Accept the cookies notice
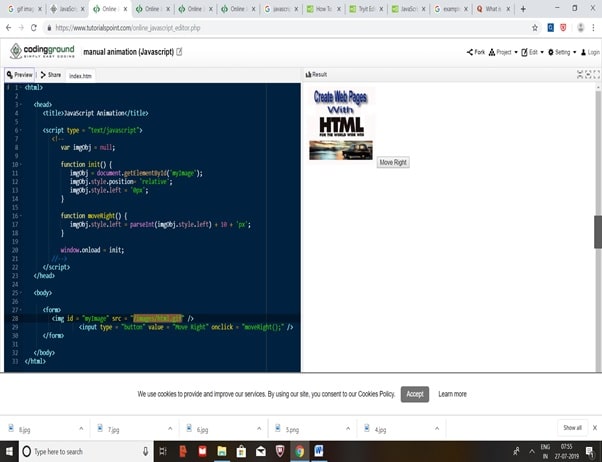The image size is (602, 462). 415,394
